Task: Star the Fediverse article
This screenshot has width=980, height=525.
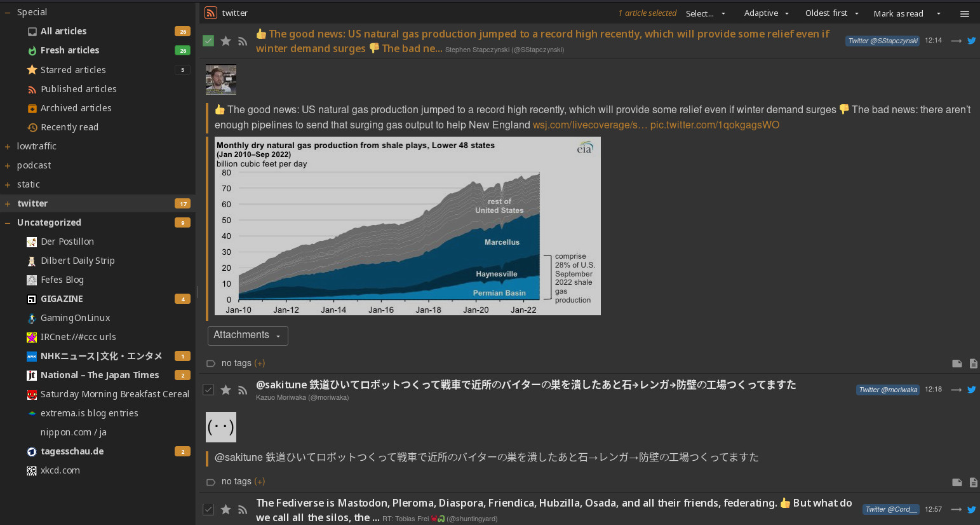Action: (225, 509)
